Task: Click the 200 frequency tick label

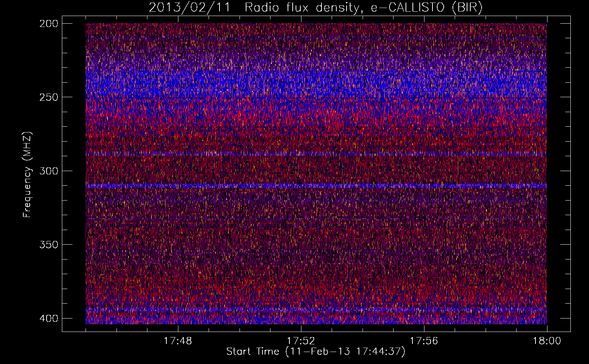Action: point(49,24)
